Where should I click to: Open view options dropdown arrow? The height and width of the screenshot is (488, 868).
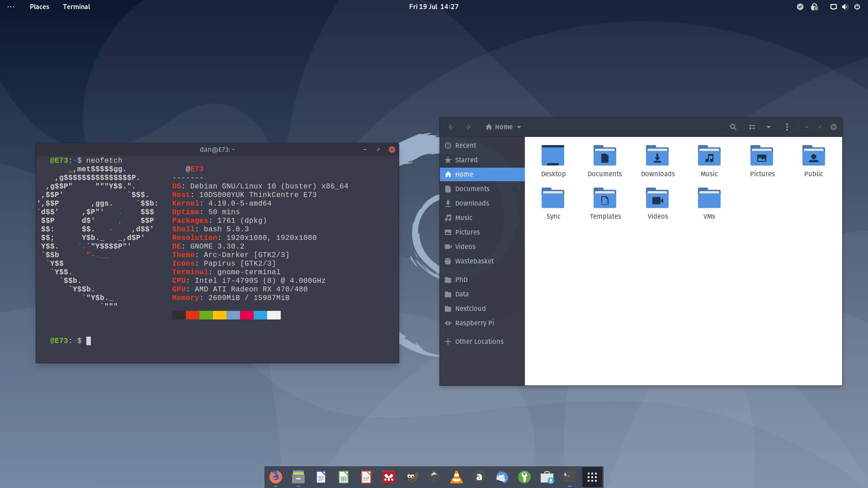coord(768,127)
